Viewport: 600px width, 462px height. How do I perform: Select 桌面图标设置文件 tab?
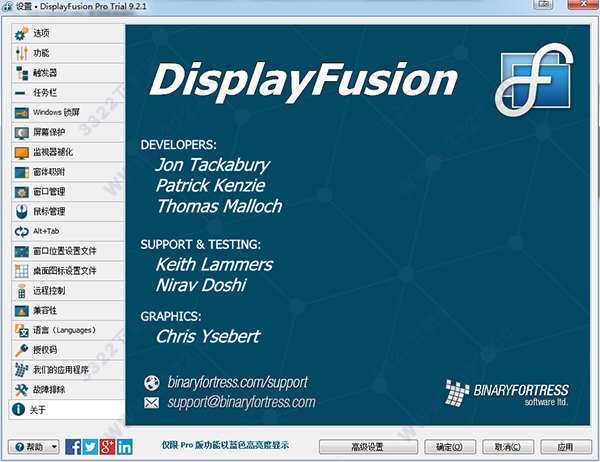[x=68, y=271]
